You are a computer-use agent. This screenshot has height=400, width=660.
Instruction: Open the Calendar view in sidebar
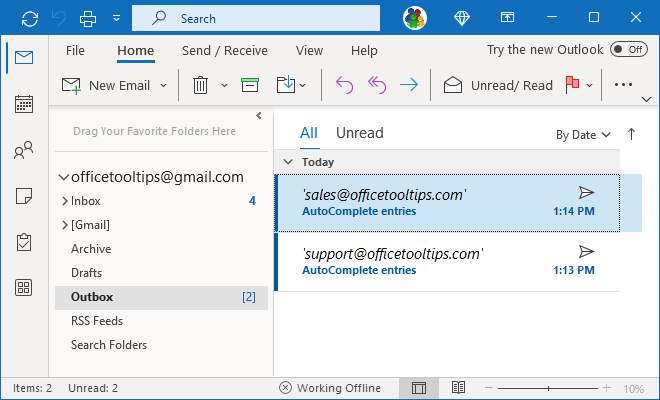point(24,104)
